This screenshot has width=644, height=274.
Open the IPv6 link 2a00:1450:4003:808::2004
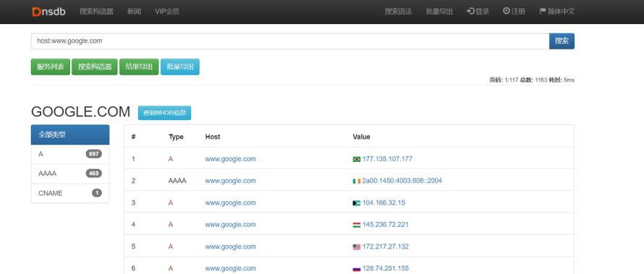pos(402,181)
